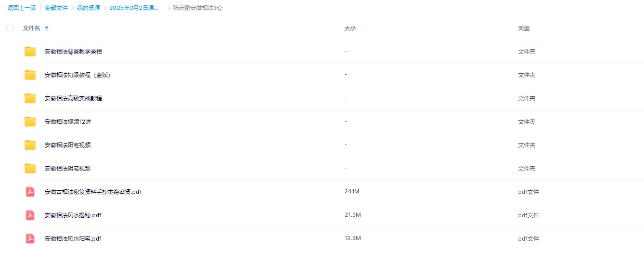
Task: Click the 大小 column header
Action: pyautogui.click(x=350, y=29)
